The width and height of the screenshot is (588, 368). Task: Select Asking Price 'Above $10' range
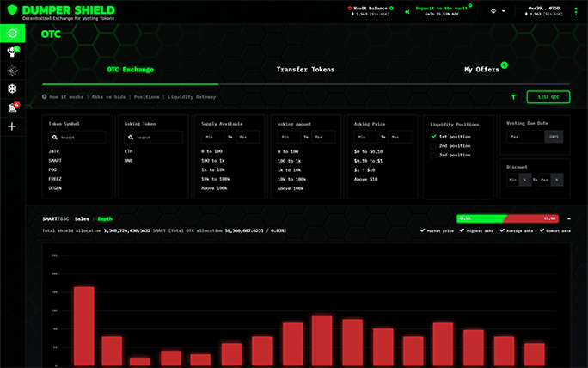click(365, 179)
